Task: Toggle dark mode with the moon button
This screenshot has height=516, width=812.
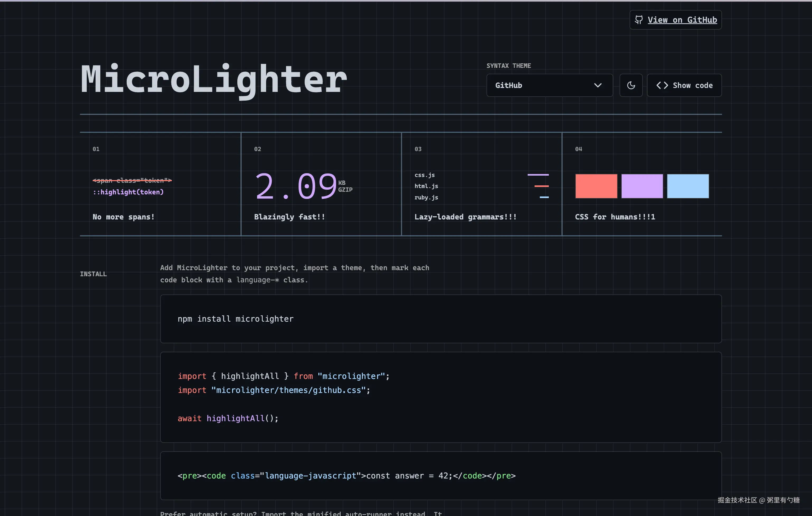Action: coord(631,85)
